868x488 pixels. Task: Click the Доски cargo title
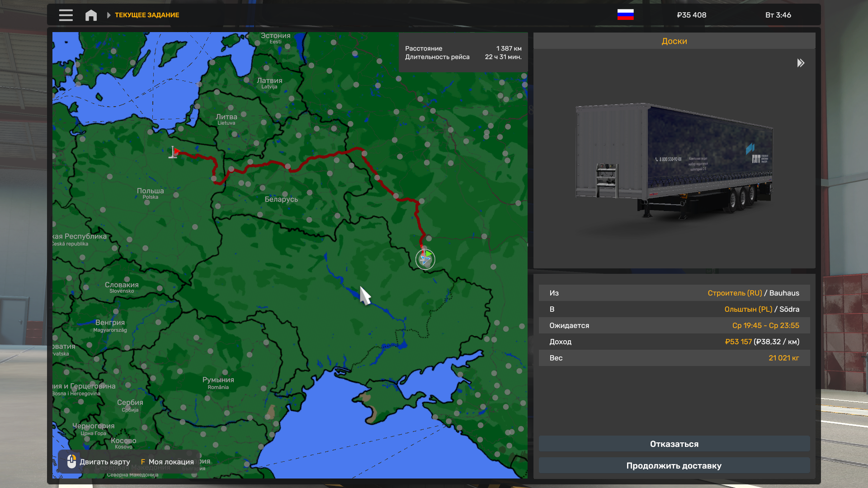click(674, 41)
